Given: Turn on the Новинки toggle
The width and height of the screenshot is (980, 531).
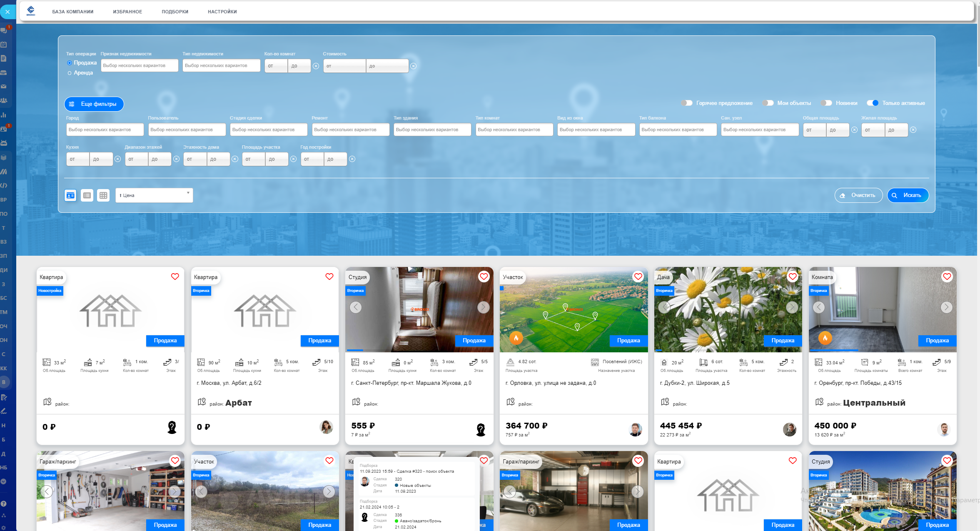Looking at the screenshot, I should coord(826,103).
